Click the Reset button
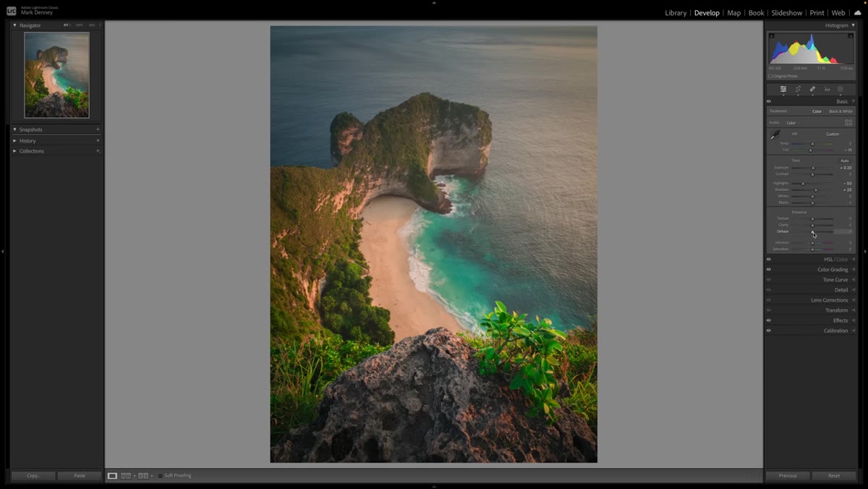868x489 pixels. (834, 476)
